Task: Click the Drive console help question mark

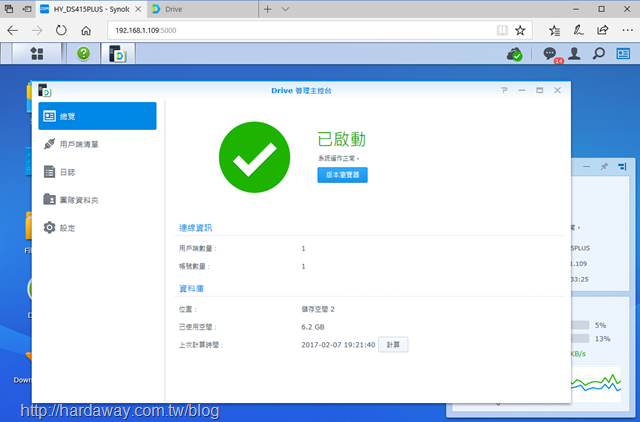Action: click(x=504, y=90)
